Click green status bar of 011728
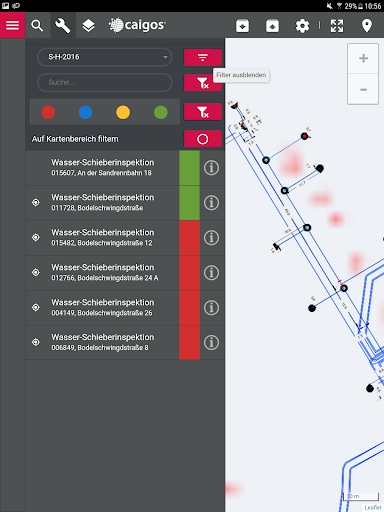 click(x=189, y=203)
